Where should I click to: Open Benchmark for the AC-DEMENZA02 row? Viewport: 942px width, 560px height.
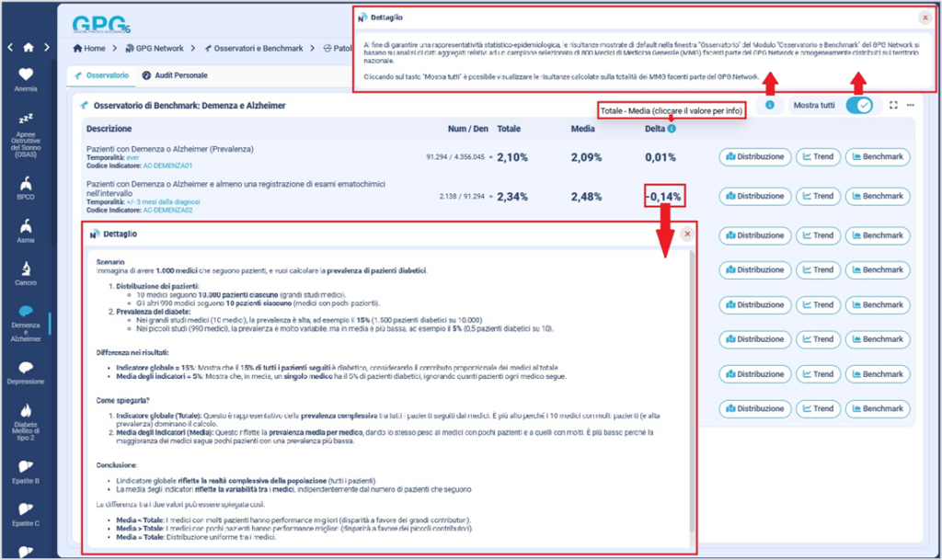(878, 196)
